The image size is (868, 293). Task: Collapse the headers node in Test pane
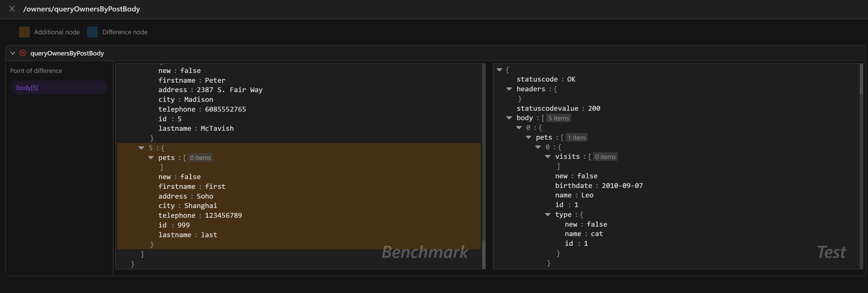click(x=509, y=89)
